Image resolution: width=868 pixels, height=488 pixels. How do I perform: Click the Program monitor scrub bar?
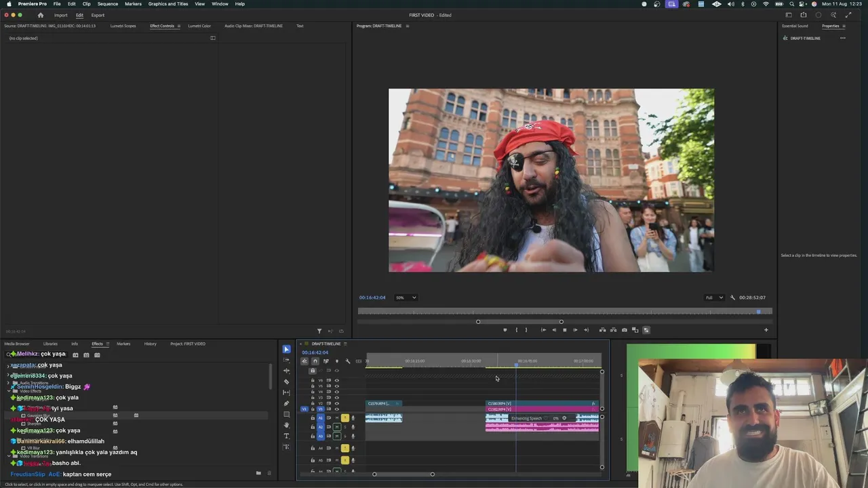565,312
